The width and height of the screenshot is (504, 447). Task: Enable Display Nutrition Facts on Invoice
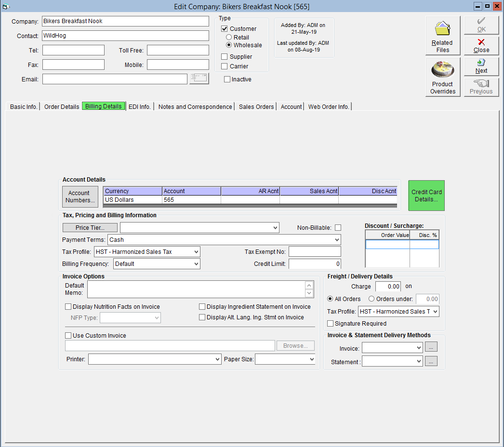pos(68,306)
